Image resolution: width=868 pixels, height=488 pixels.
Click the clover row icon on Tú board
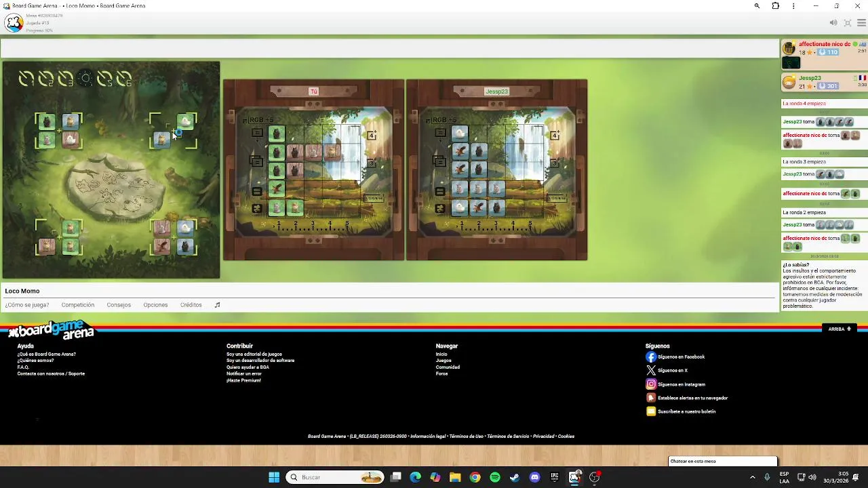coord(257,209)
